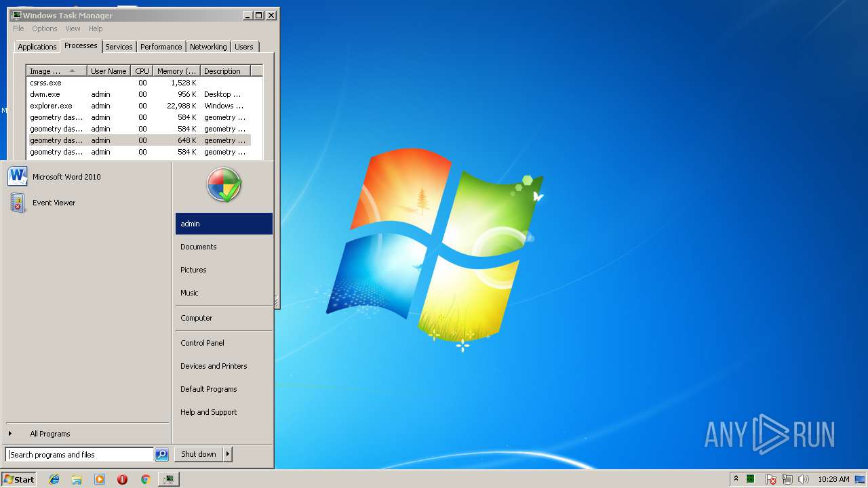Expand All Programs list
Screen dimensions: 868x488
[x=87, y=434]
